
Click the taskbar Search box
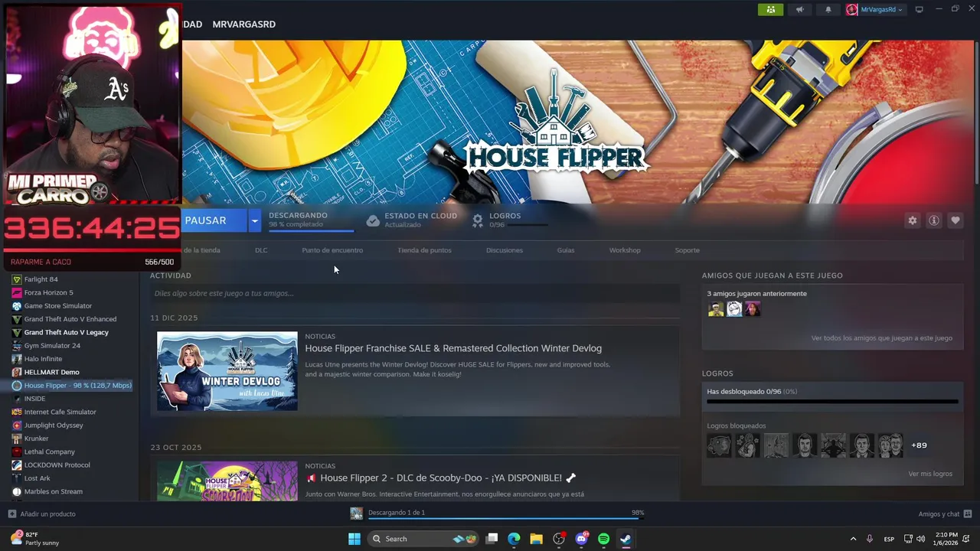point(423,539)
